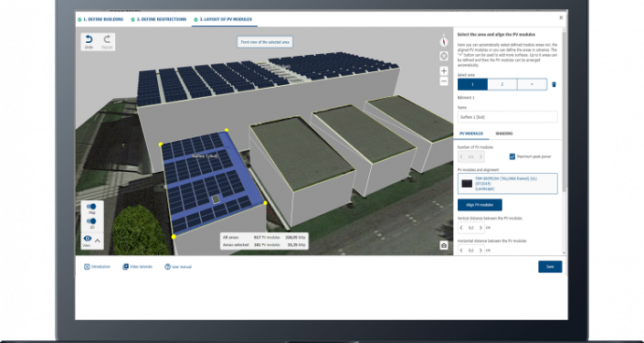Click the surface Name input field
This screenshot has width=644, height=343.
coord(508,117)
